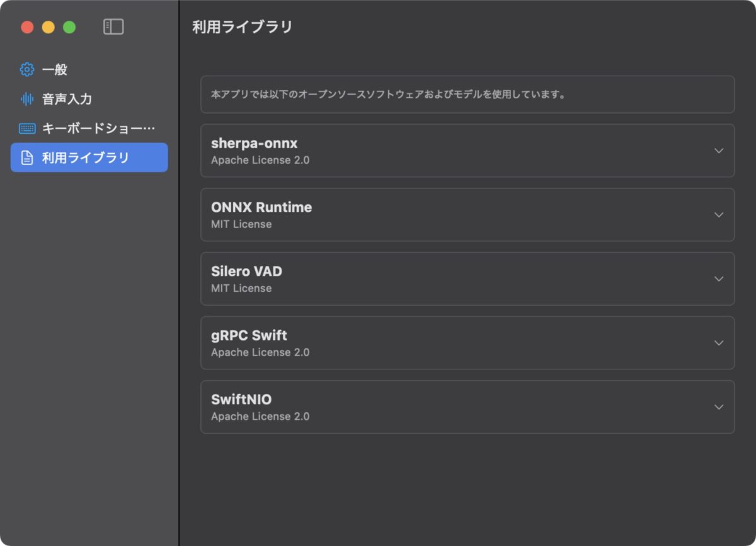
Task: Open the キーボードショー… section
Action: 89,129
